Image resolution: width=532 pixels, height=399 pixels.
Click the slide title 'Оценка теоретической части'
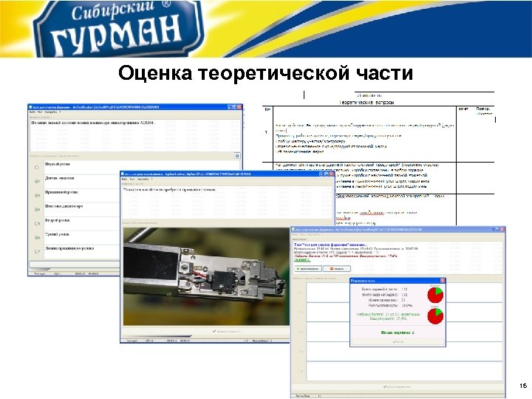tap(265, 72)
